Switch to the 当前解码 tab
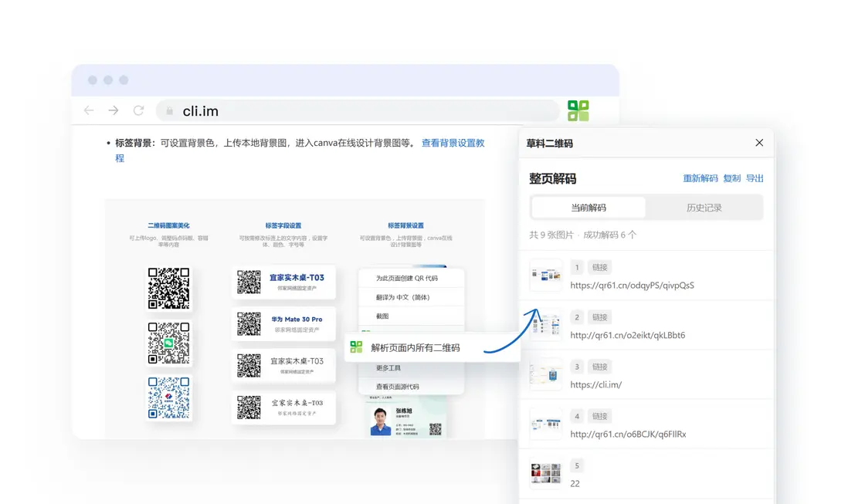 tap(589, 208)
